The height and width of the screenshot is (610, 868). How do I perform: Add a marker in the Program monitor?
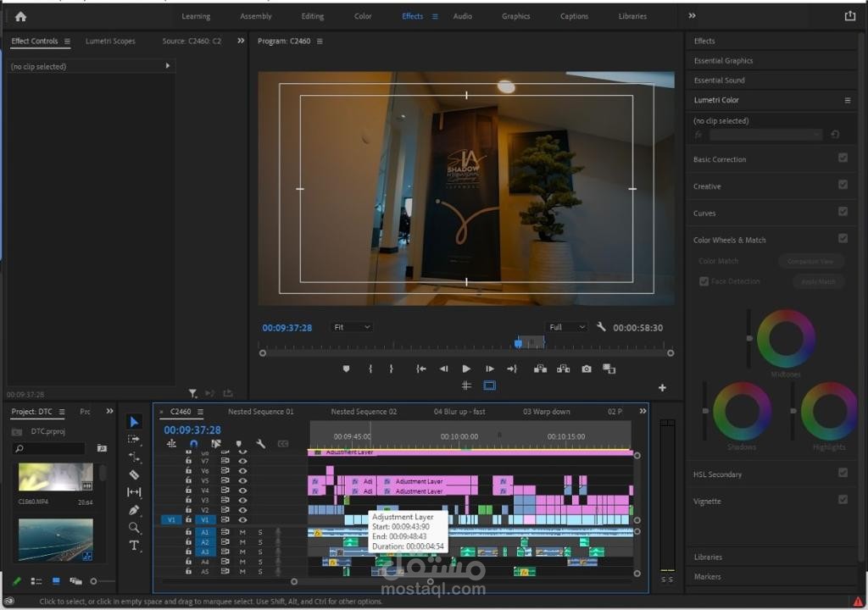pyautogui.click(x=346, y=369)
